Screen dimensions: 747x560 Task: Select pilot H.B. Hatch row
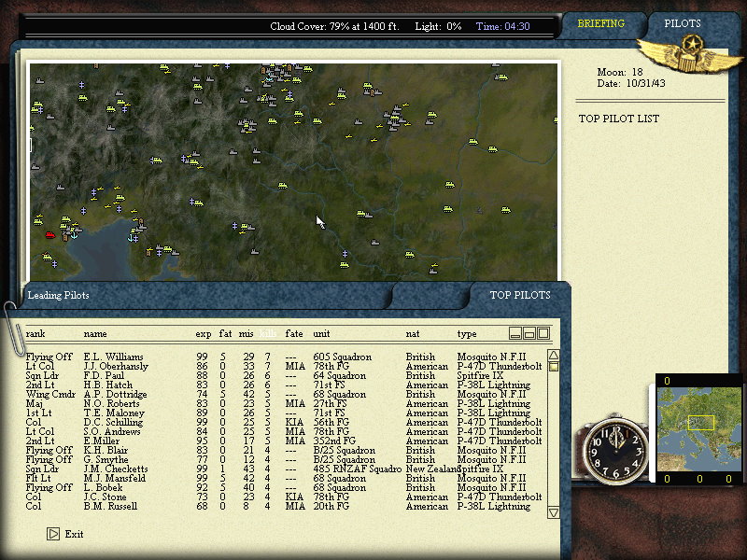[x=284, y=385]
